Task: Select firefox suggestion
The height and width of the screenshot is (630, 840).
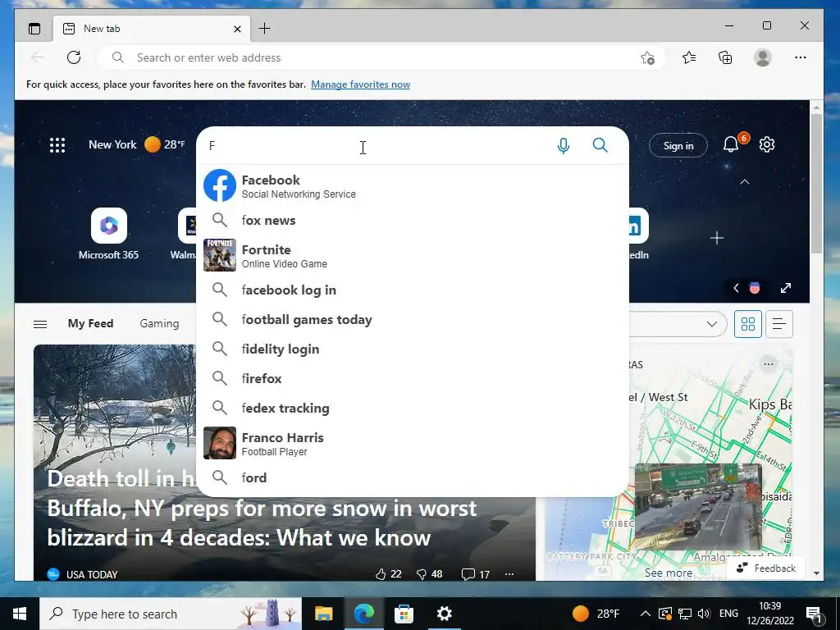Action: pos(413,378)
